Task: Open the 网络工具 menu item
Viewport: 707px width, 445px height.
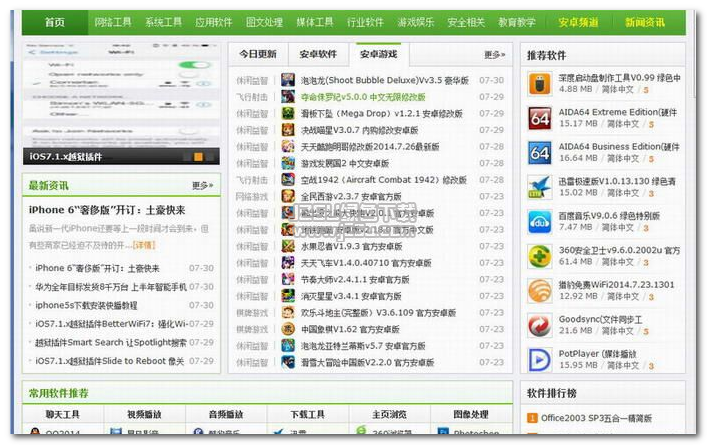Action: [x=113, y=22]
